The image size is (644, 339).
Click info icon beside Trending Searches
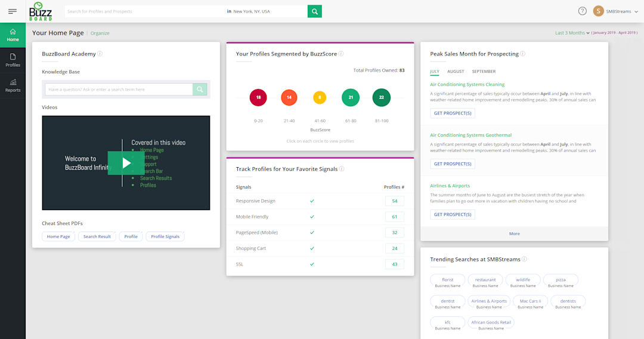pos(524,259)
